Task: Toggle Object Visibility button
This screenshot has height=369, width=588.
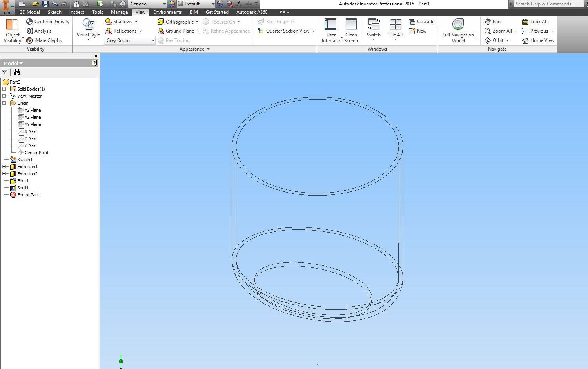Action: [x=12, y=30]
